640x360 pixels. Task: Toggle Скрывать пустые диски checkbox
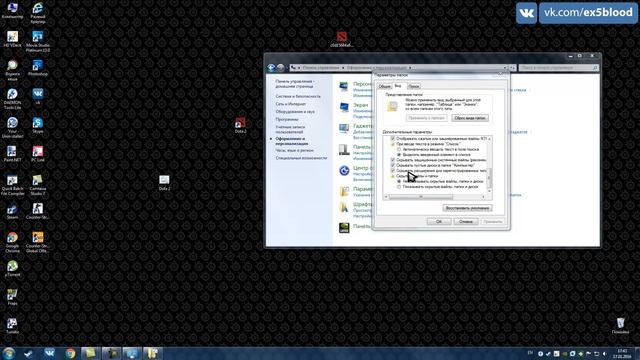[x=393, y=165]
